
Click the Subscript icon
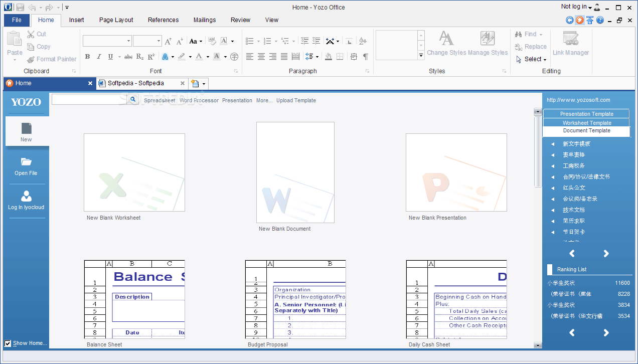pyautogui.click(x=140, y=57)
